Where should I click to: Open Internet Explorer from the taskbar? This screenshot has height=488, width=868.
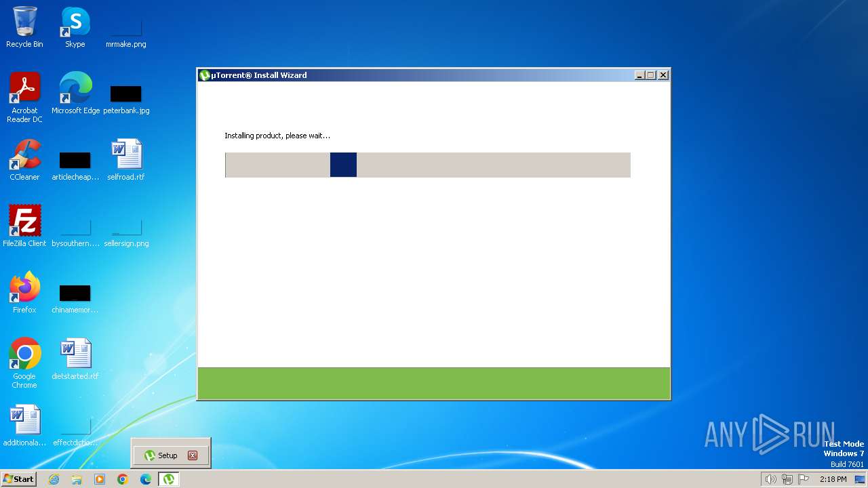tap(54, 479)
